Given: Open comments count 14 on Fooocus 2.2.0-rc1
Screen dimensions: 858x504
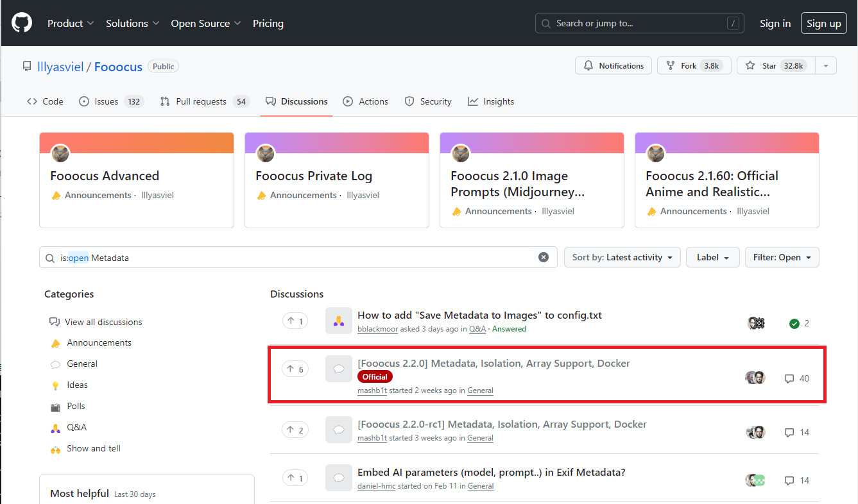Looking at the screenshot, I should click(x=797, y=432).
